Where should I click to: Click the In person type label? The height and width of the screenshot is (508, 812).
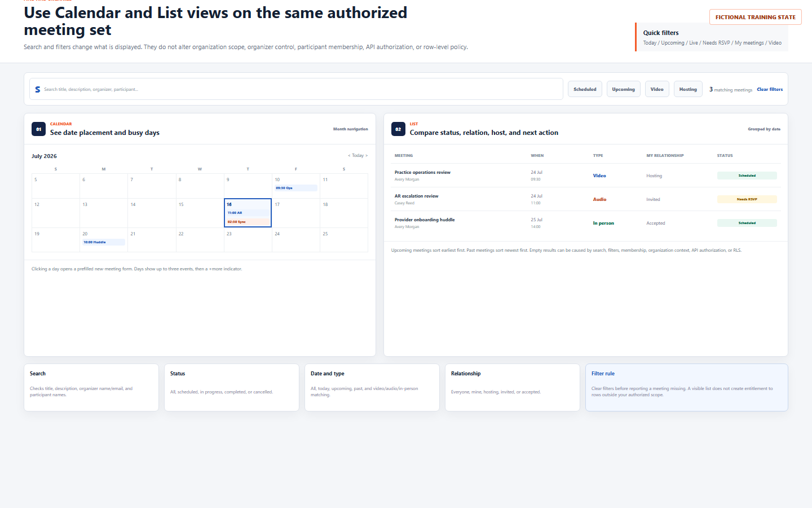click(603, 223)
